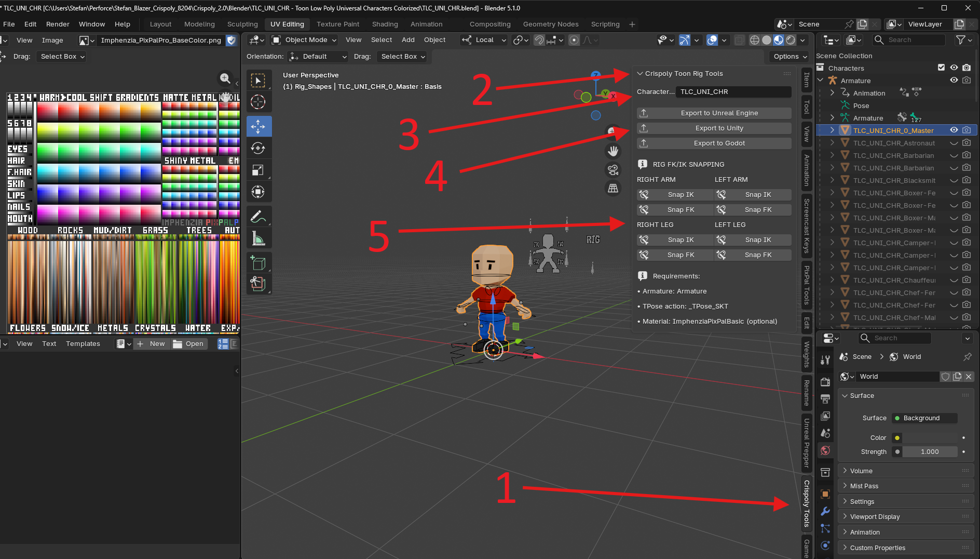Screen dimensions: 980x559
Task: Click Snap FK for the left leg
Action: pyautogui.click(x=753, y=255)
